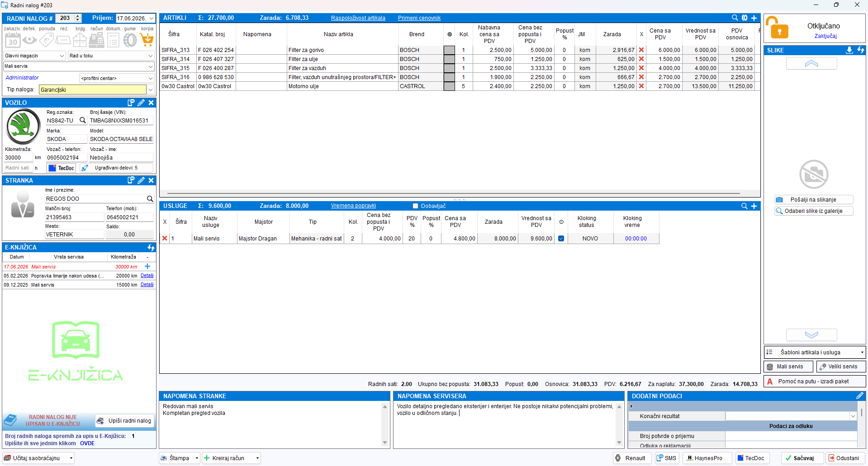The image size is (868, 466).
Task: Click the Odustani cancel button
Action: 845,458
